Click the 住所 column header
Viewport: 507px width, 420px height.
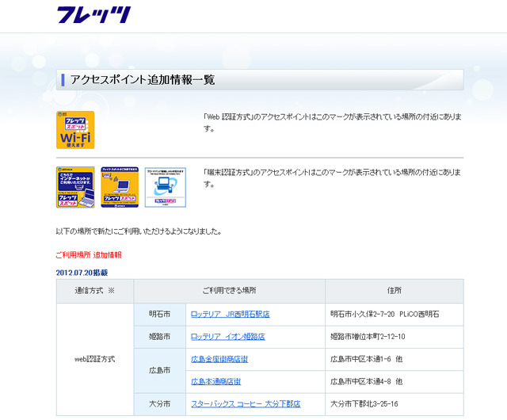[x=395, y=291]
